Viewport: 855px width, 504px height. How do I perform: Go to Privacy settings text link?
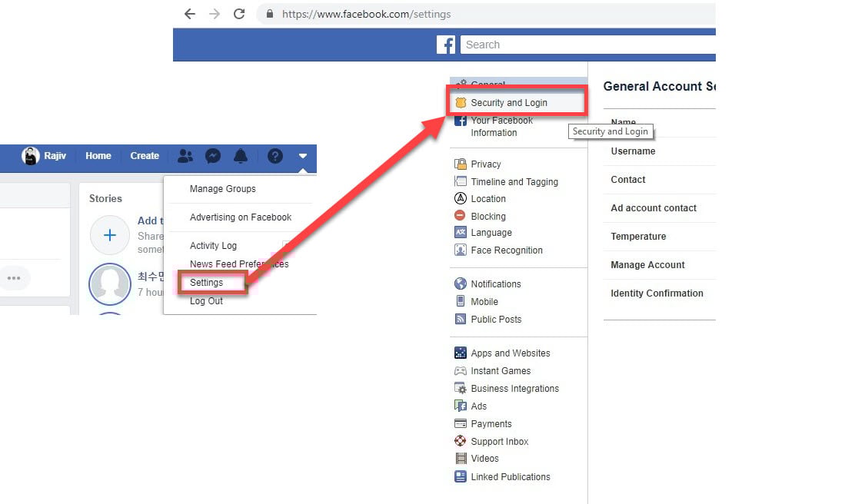click(486, 164)
